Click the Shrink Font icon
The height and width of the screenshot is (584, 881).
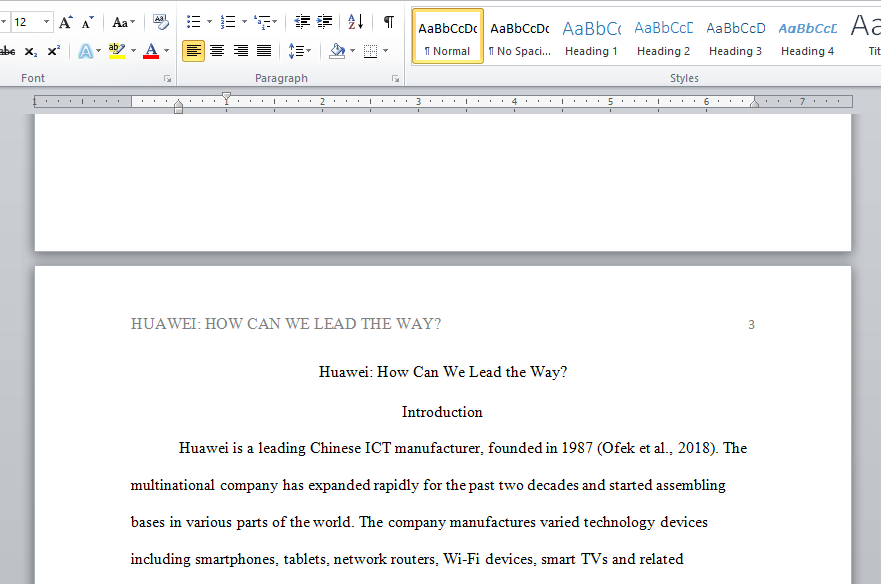point(87,22)
